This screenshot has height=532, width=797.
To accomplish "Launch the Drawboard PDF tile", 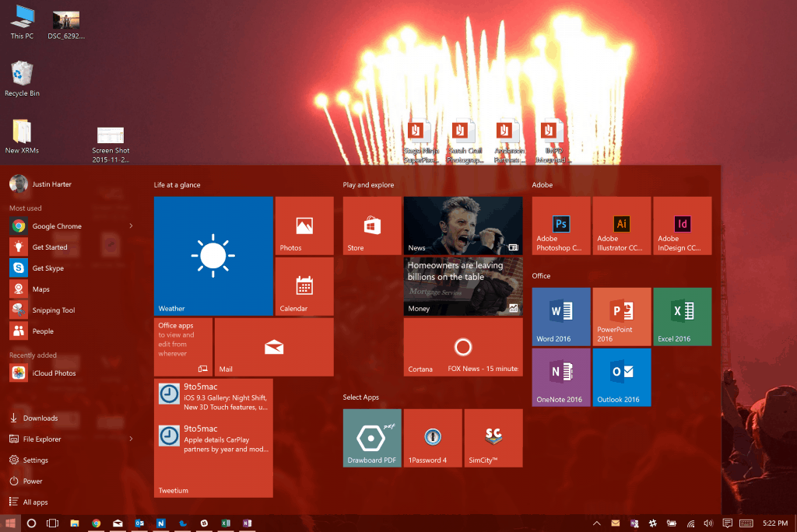I will coord(372,438).
